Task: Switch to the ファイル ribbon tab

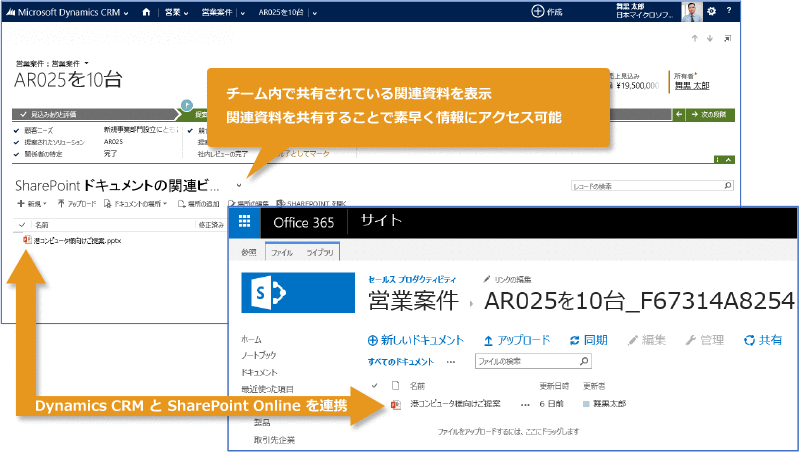Action: pos(282,253)
